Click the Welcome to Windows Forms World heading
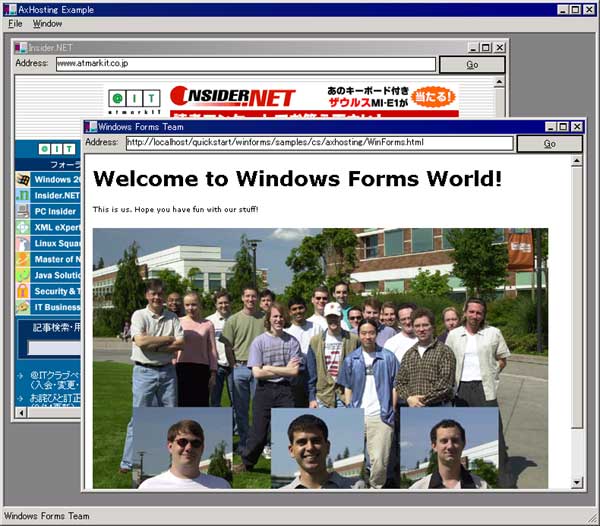 pos(297,179)
